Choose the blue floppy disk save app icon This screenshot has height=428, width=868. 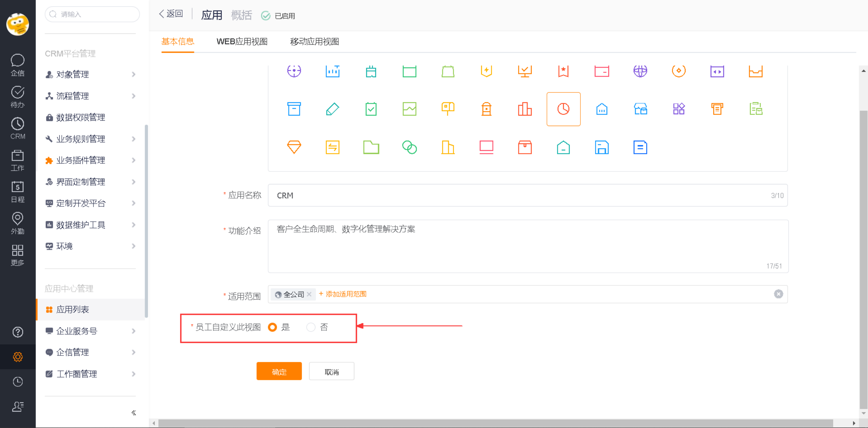(x=602, y=147)
